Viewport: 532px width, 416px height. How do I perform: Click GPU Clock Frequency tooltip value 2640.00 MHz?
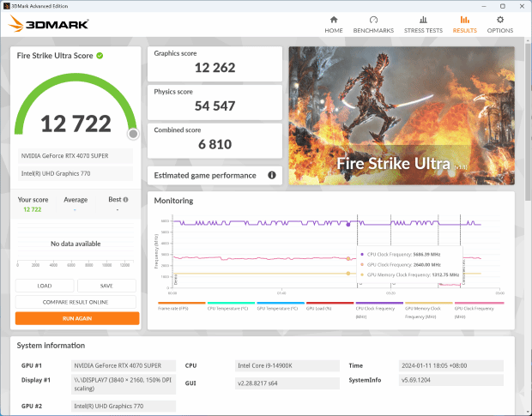tap(426, 265)
